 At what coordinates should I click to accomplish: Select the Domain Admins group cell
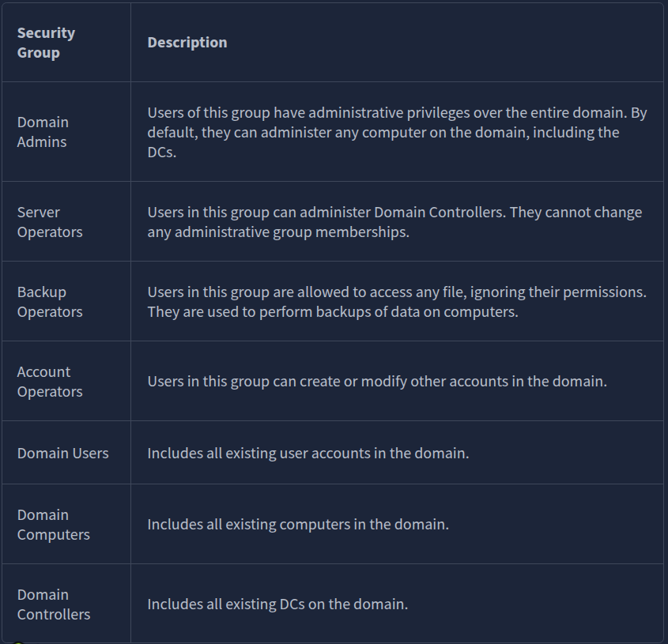click(x=43, y=132)
